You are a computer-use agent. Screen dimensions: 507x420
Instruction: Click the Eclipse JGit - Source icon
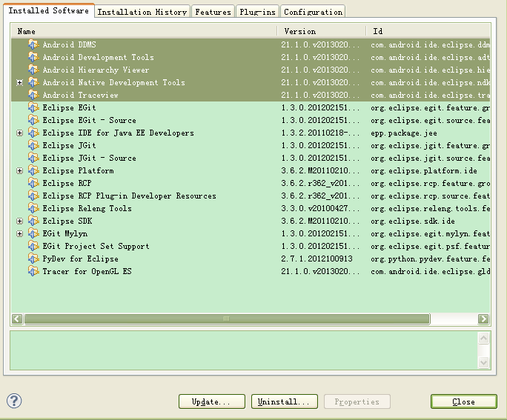33,158
